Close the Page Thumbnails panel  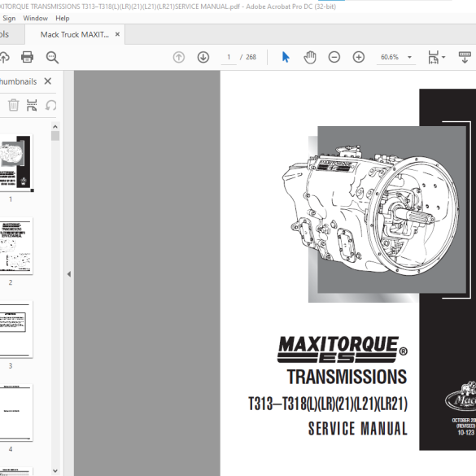(x=48, y=81)
